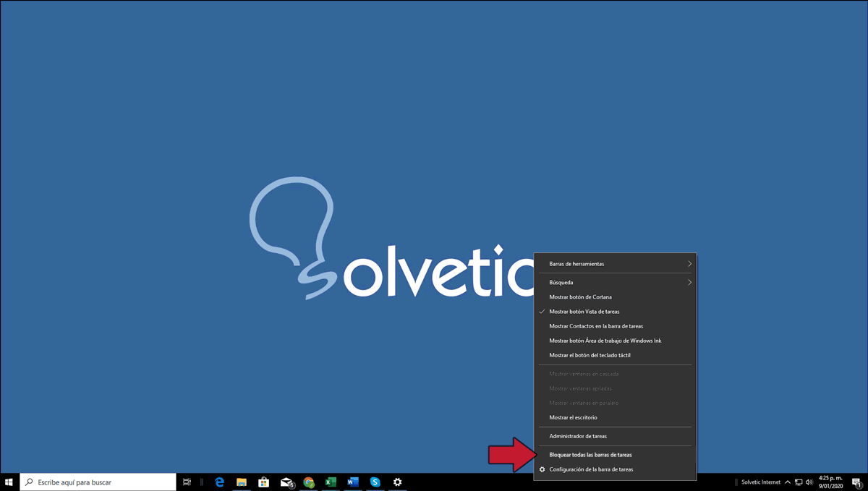Open the Búsqueda submenu
The image size is (868, 491).
click(615, 283)
